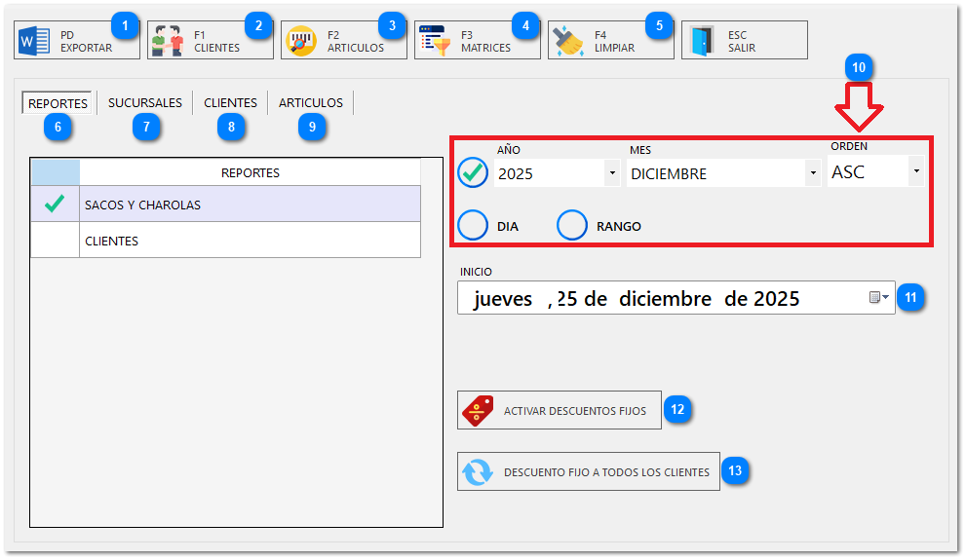Screen dimensions: 966x560
Task: Toggle the empty checkbox cell of the Clientes row
Action: click(x=55, y=240)
